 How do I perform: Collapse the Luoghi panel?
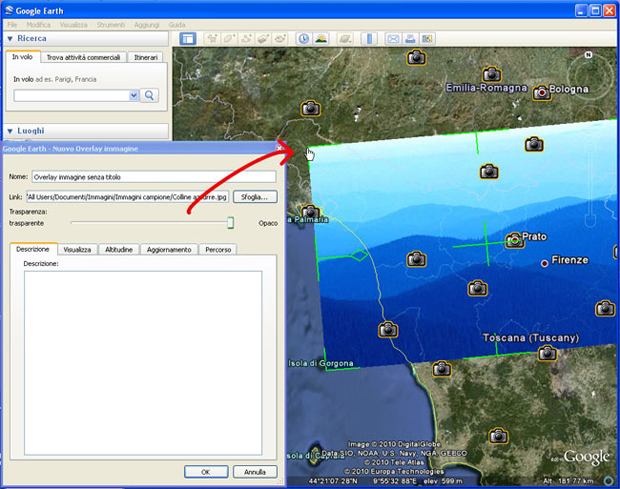click(10, 131)
